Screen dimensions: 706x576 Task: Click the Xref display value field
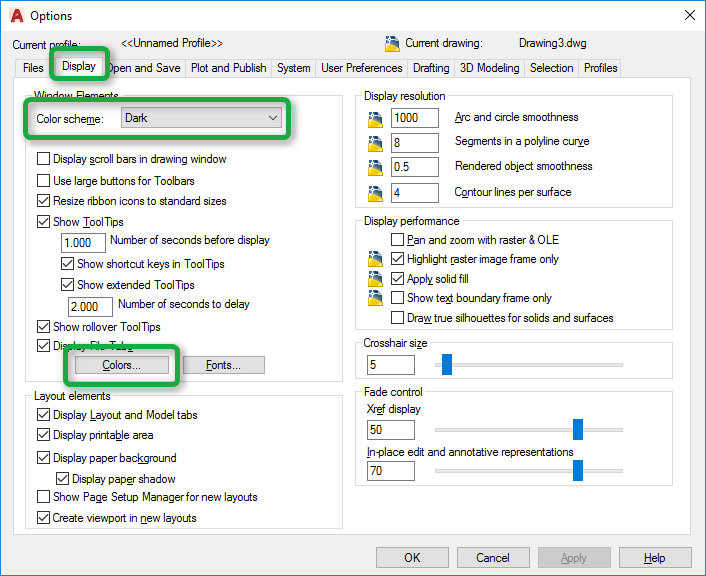point(391,430)
